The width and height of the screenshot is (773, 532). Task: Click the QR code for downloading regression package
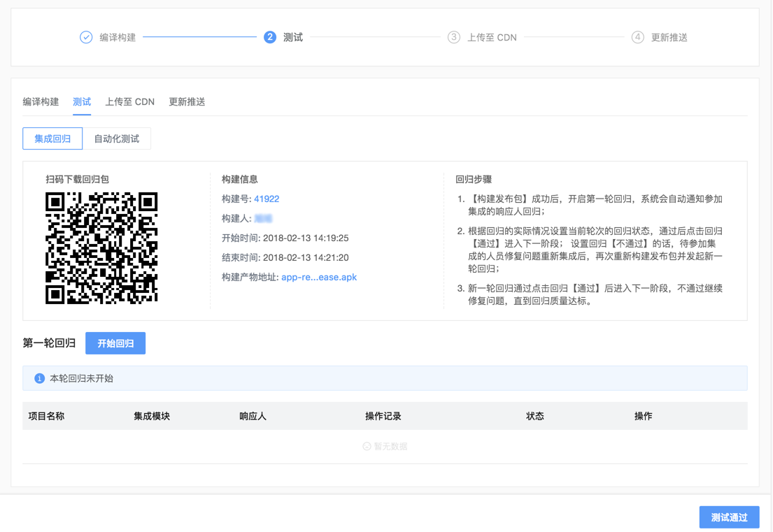pos(101,247)
